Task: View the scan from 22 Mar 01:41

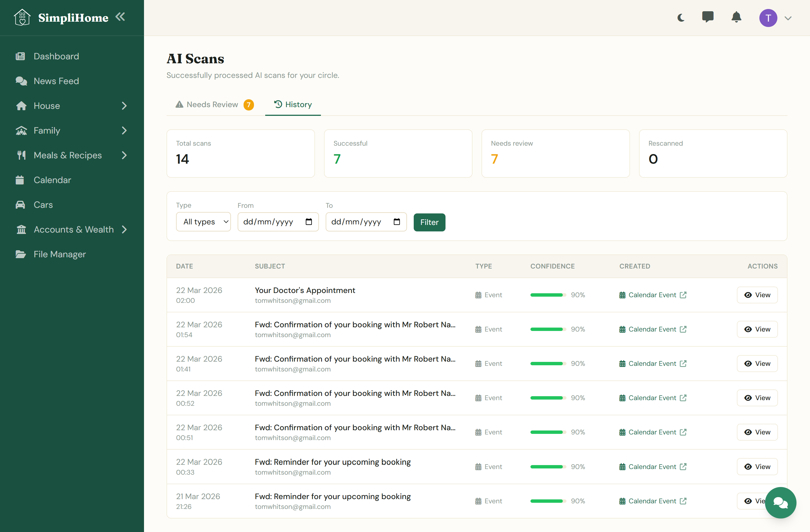Action: [757, 364]
